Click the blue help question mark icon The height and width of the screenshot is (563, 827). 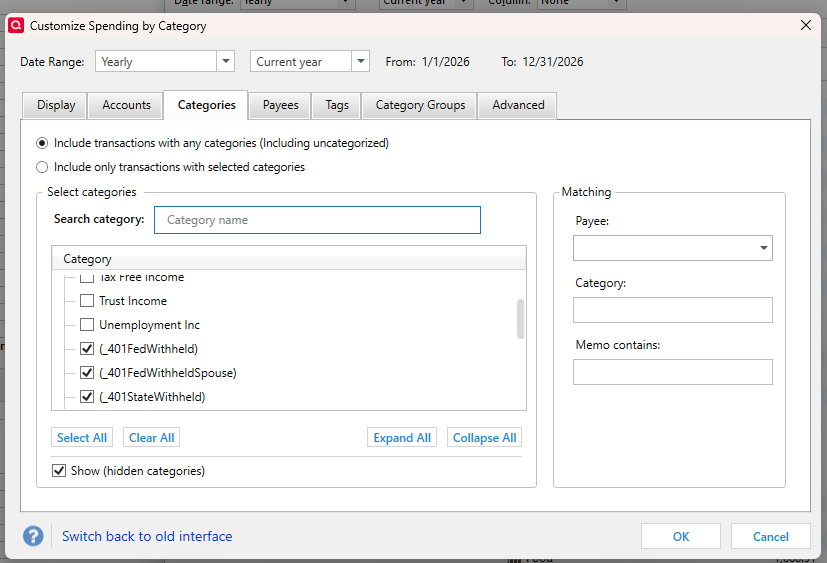point(34,536)
